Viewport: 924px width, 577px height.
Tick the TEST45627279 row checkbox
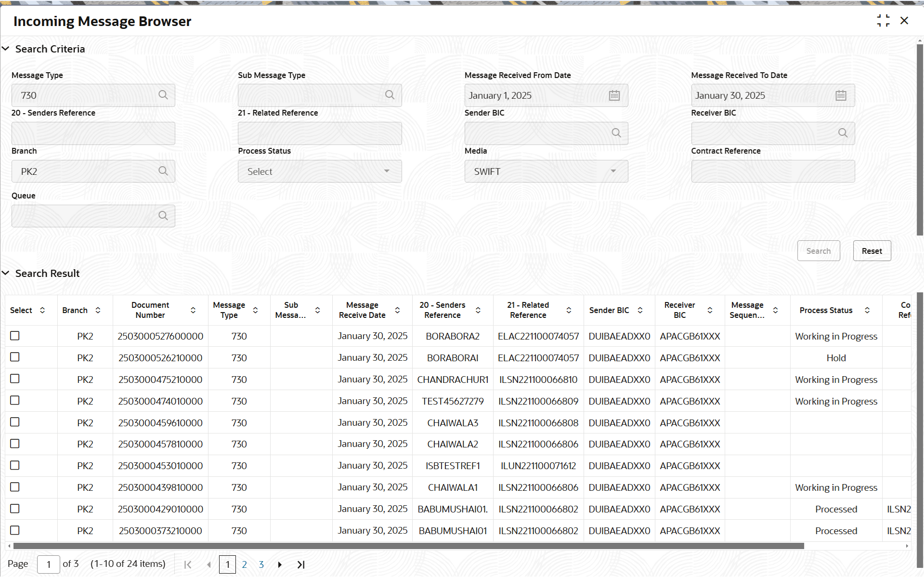click(15, 400)
